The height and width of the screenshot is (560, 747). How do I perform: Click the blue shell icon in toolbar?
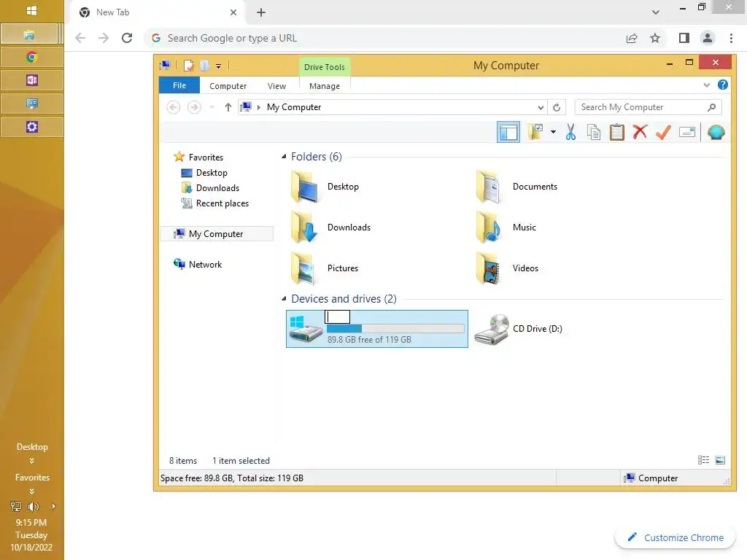tap(716, 132)
